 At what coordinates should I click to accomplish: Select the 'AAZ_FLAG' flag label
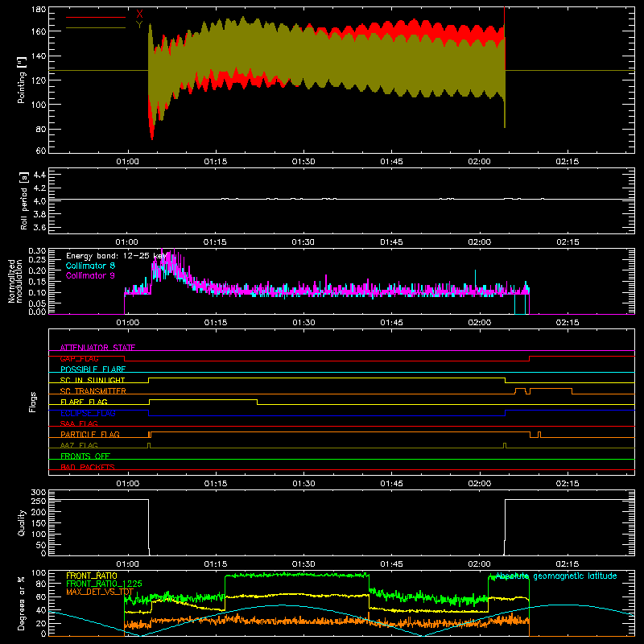coord(79,445)
